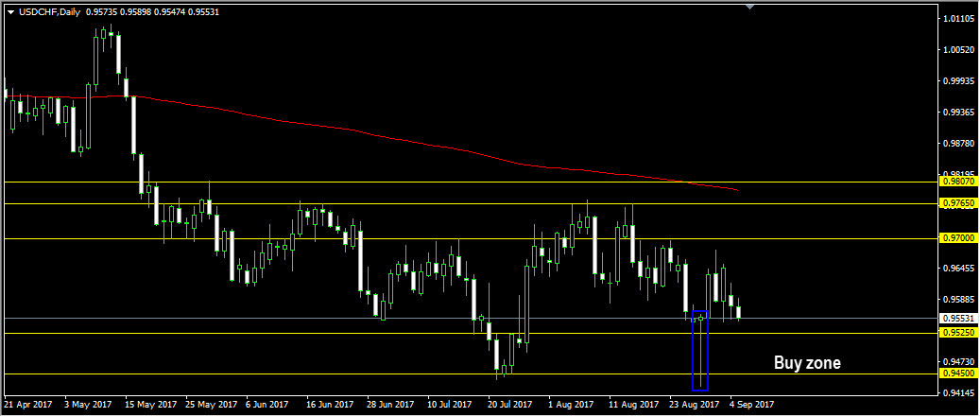Click the 0.96455 price scale label
980x417 pixels.
point(960,269)
